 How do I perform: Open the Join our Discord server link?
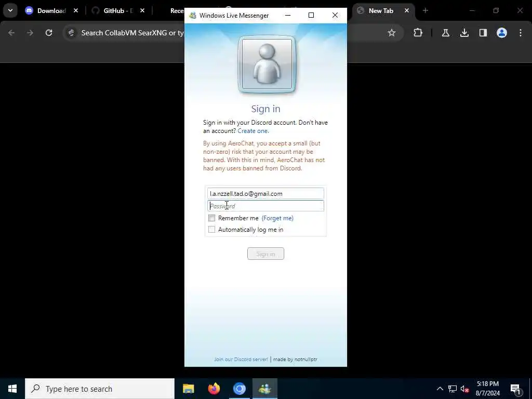coord(241,360)
